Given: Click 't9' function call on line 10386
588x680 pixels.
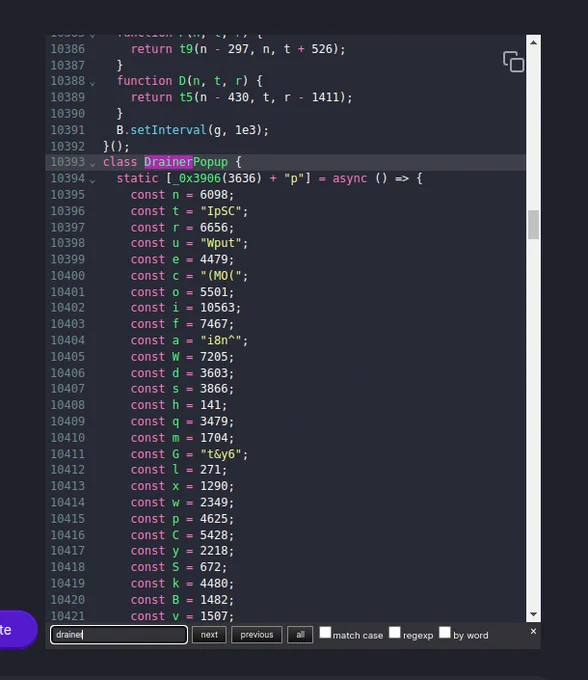Looking at the screenshot, I should 186,49.
